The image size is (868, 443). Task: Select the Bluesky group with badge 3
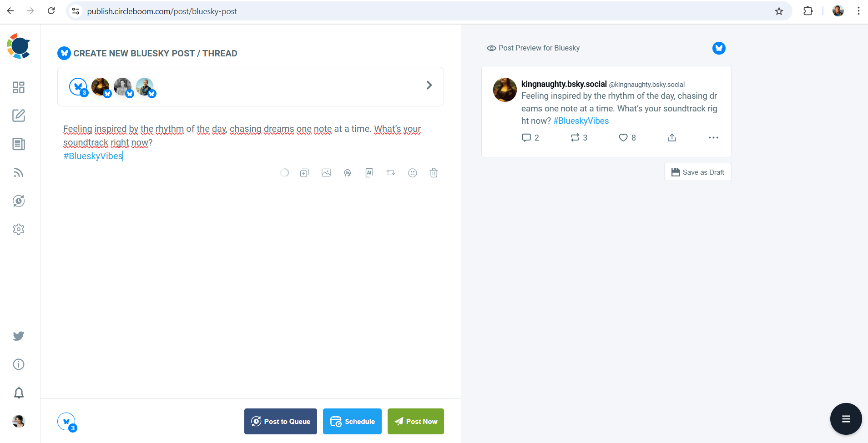coord(78,87)
